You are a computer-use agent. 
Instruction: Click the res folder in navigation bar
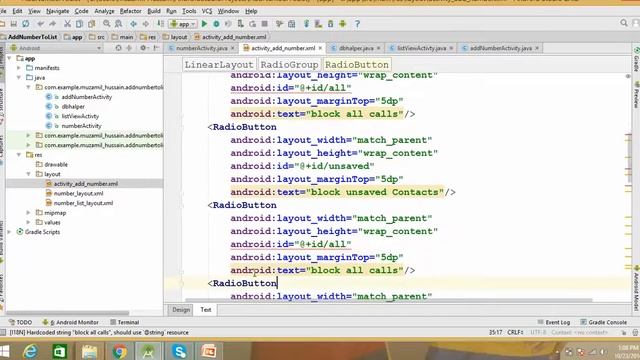click(148, 37)
